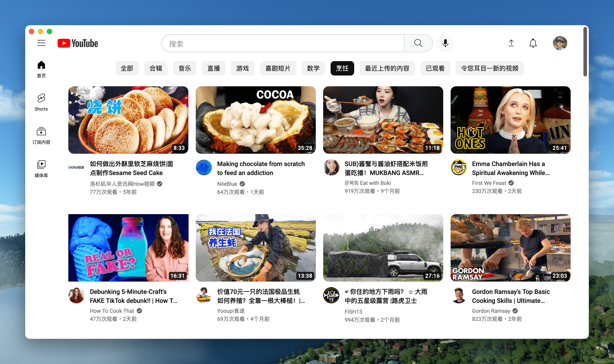Activate voice search microphone
Image resolution: width=614 pixels, height=364 pixels.
tap(445, 43)
